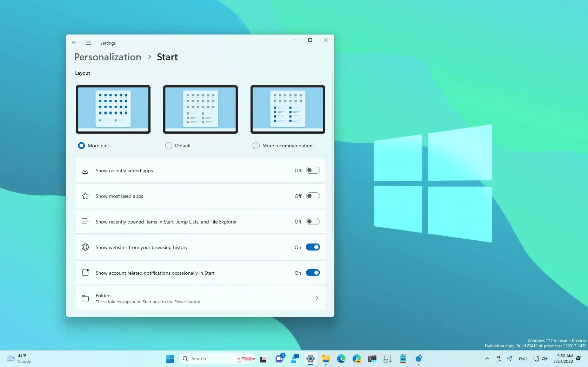Expand the Folders chevron arrow

(x=317, y=298)
